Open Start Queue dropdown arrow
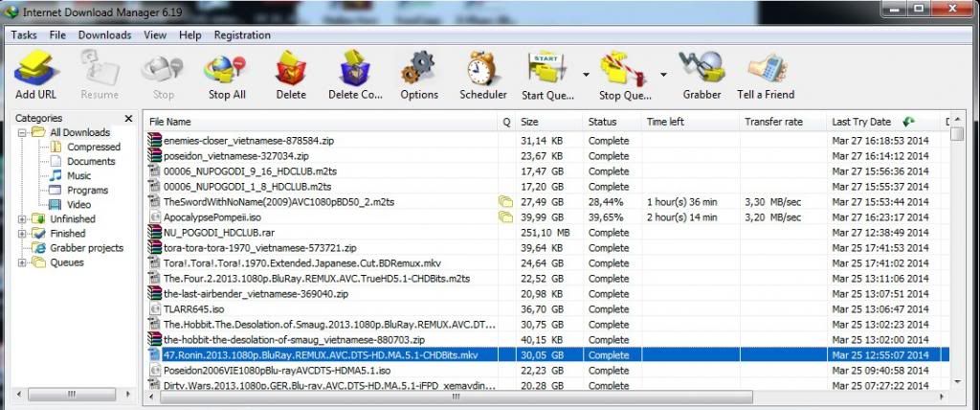Viewport: 980px width, 410px height. point(586,75)
